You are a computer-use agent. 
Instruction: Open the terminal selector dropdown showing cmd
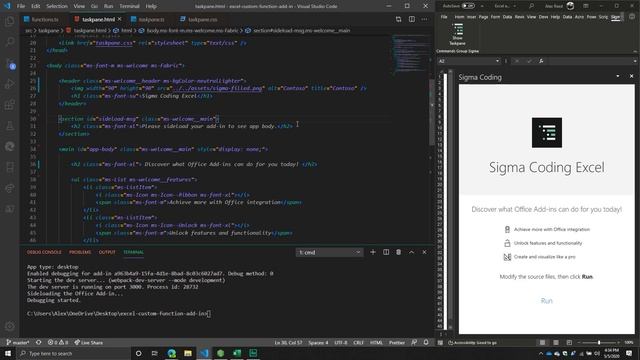pos(329,253)
